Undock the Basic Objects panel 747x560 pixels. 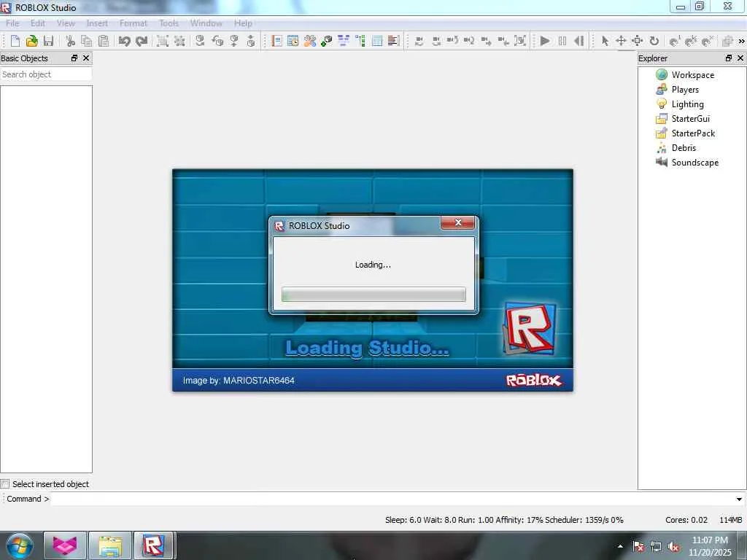tap(74, 58)
